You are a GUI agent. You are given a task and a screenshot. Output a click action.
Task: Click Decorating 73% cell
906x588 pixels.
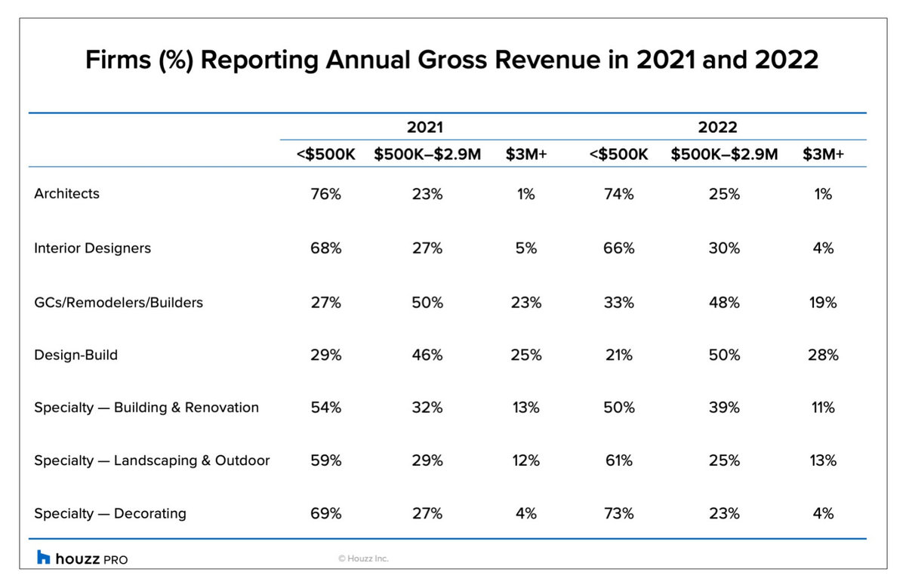point(619,513)
